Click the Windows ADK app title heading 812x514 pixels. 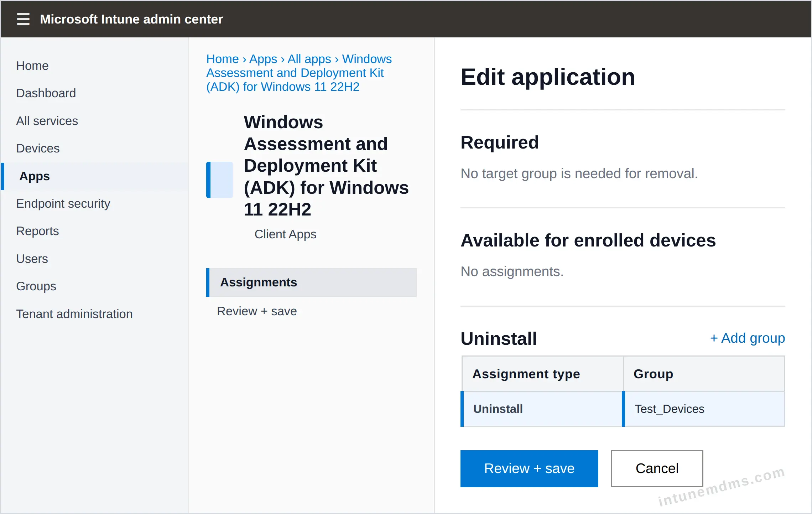point(326,166)
